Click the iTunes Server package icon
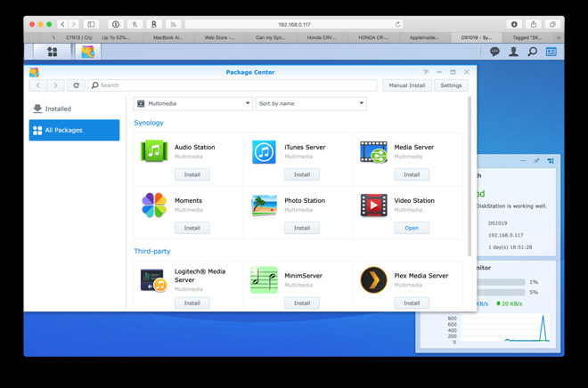 [264, 151]
